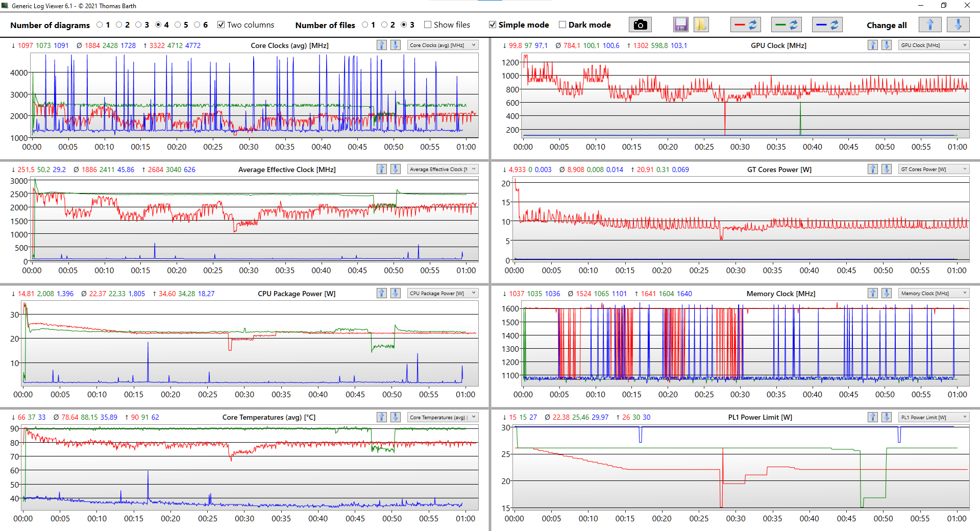980x531 pixels.
Task: Click the camera screenshot icon
Action: [x=640, y=25]
